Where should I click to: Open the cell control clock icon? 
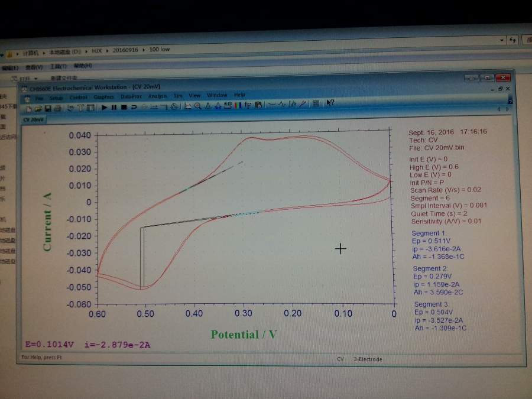[174, 106]
